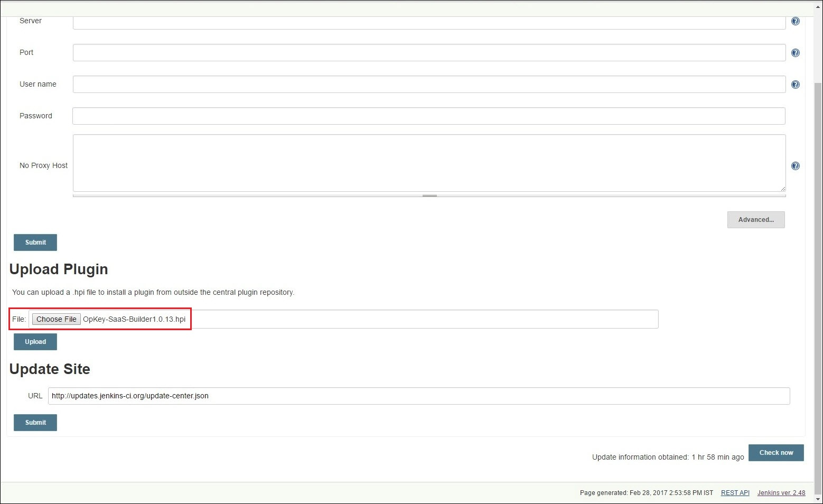Submit the Update Site URL

[x=35, y=423]
